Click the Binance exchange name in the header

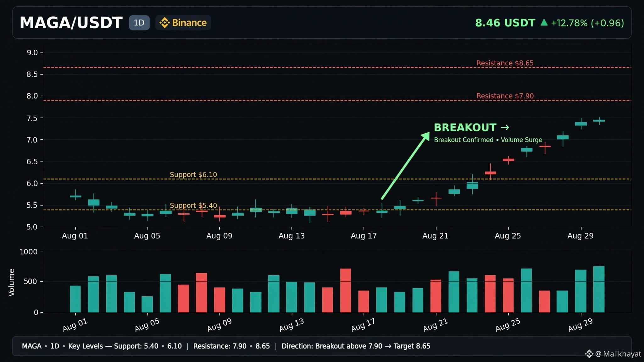click(189, 23)
